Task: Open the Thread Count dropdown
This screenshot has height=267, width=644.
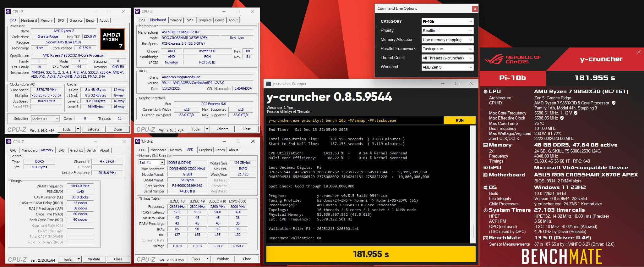Action: tap(447, 58)
